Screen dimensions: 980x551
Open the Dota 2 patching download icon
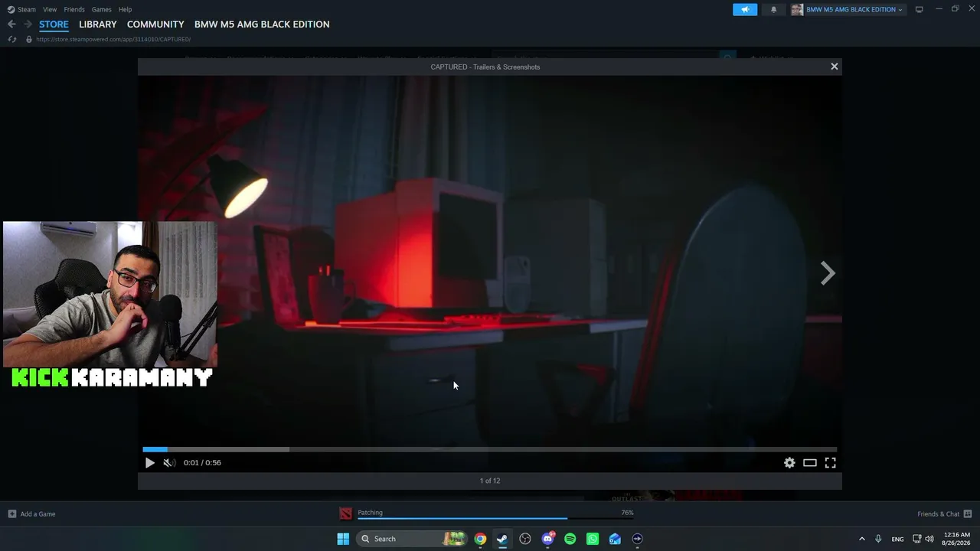coord(346,514)
